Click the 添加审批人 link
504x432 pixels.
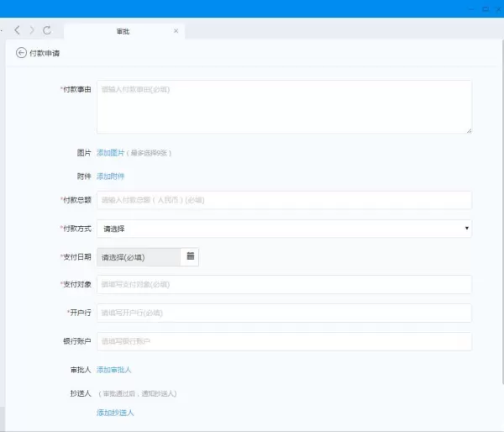(x=113, y=370)
